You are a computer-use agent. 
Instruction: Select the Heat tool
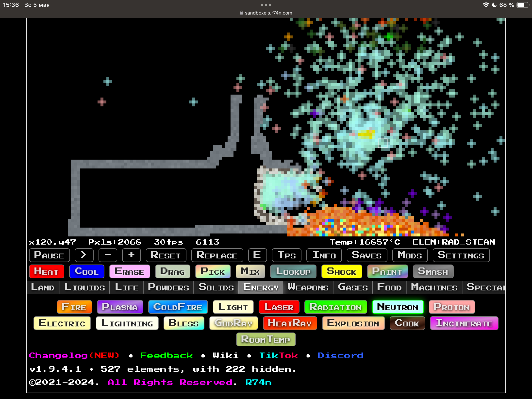pyautogui.click(x=47, y=271)
